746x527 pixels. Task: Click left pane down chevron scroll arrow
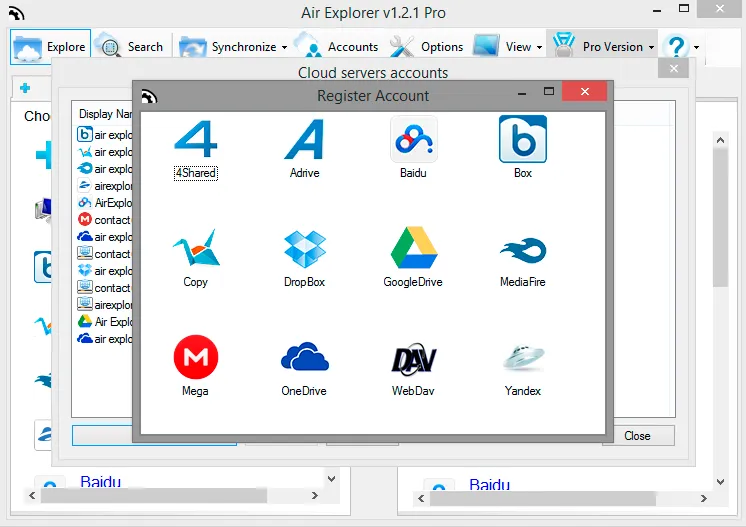332,478
